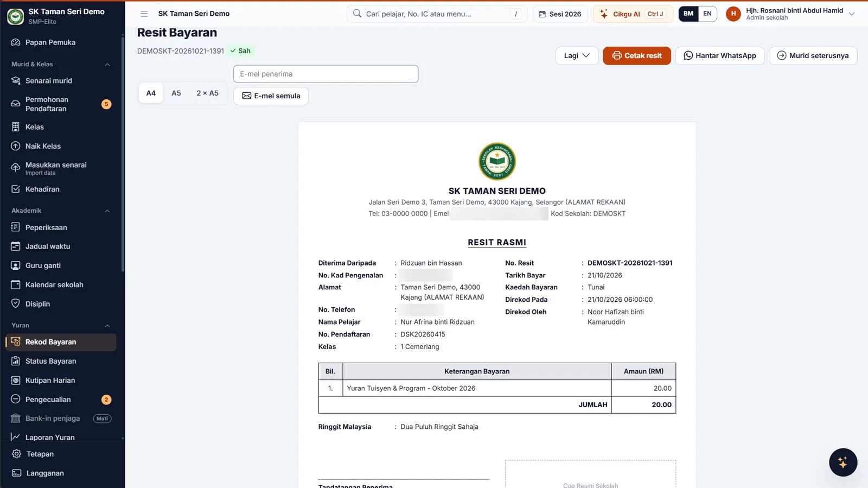Click the Guru ganti icon
This screenshot has height=488, width=868.
(16, 265)
